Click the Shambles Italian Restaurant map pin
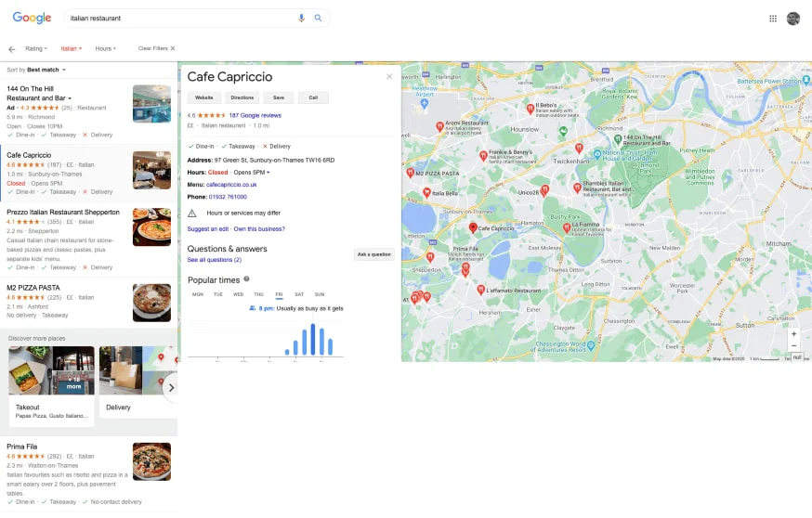This screenshot has width=812, height=518. tap(577, 188)
